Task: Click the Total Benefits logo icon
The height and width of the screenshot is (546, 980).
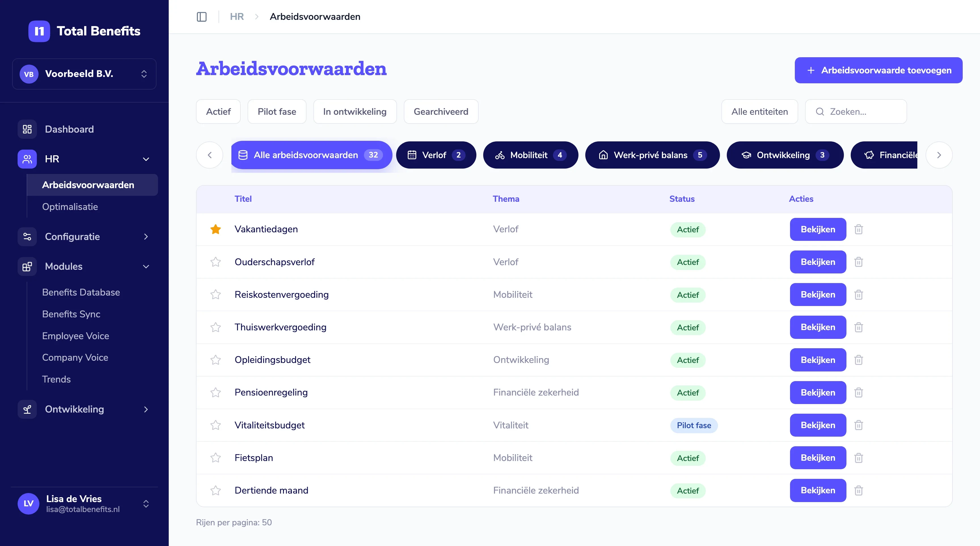Action: pyautogui.click(x=39, y=31)
